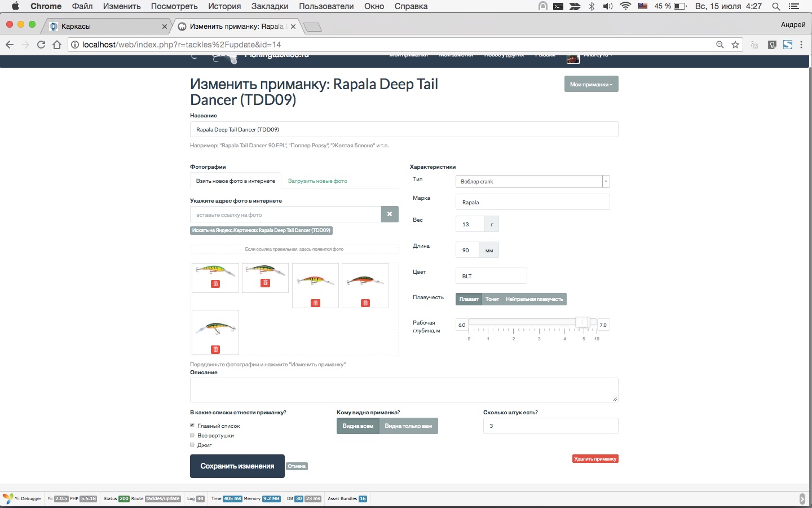Screen dimensions: 812x508
Task: Select Взять новое фото в интернете tab
Action: coord(236,181)
